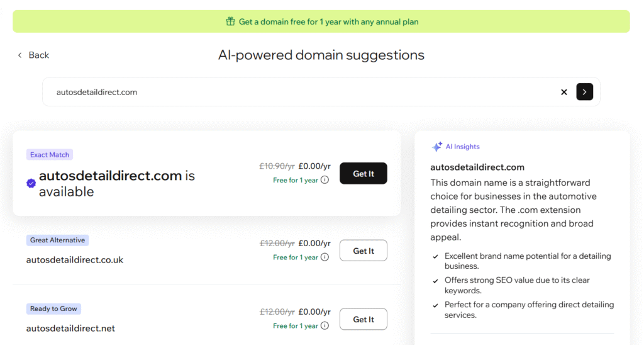Click the Ready to Grow tag
The image size is (644, 345).
[53, 308]
